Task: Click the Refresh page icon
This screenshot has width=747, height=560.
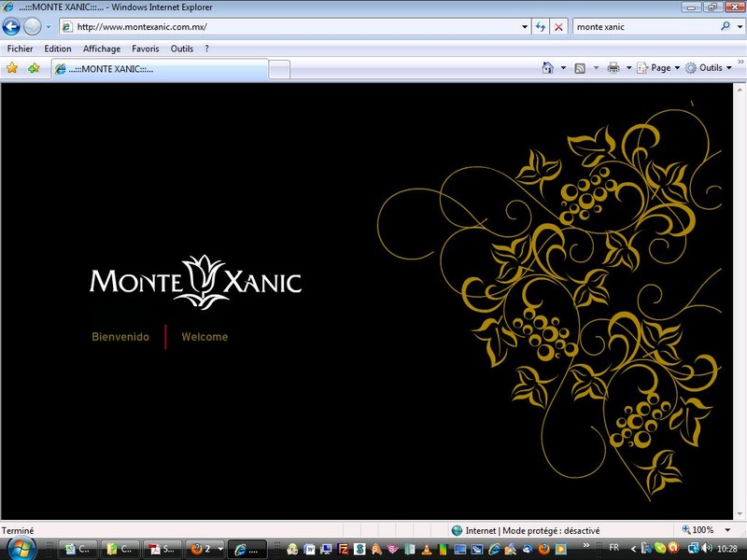Action: click(x=541, y=27)
